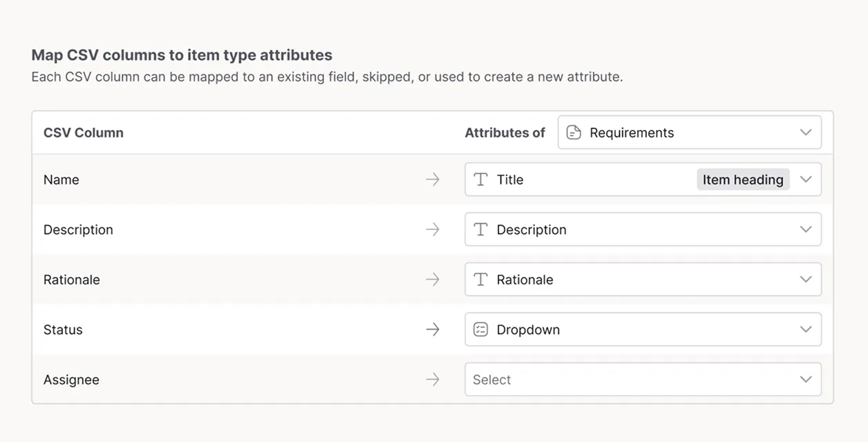
Task: Open the Rationale attribute mapping dropdown
Action: pyautogui.click(x=643, y=280)
